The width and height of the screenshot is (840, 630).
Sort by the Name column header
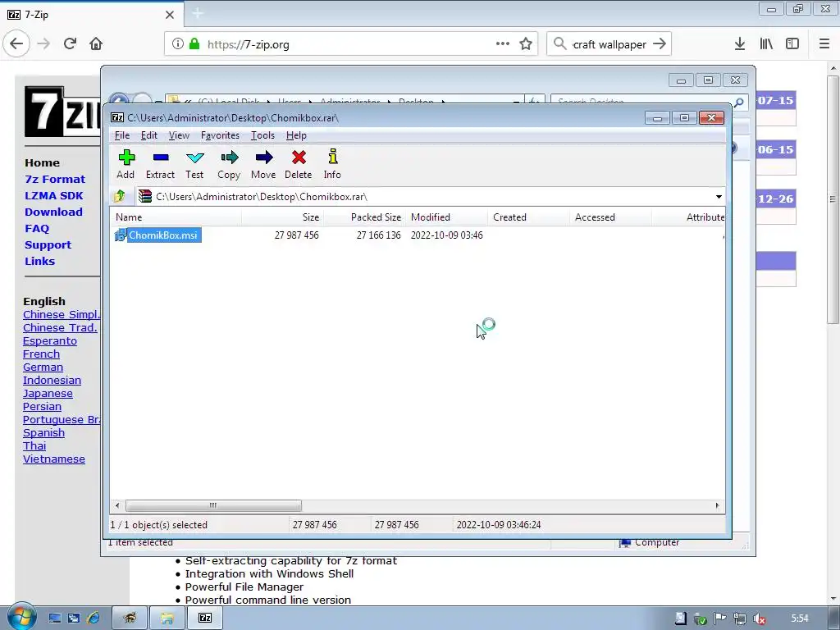tap(176, 217)
